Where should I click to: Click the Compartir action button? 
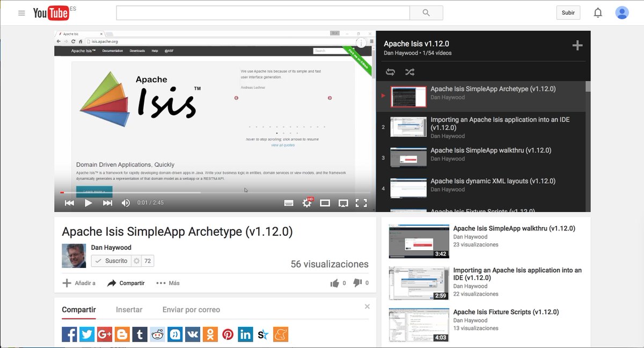coord(126,283)
